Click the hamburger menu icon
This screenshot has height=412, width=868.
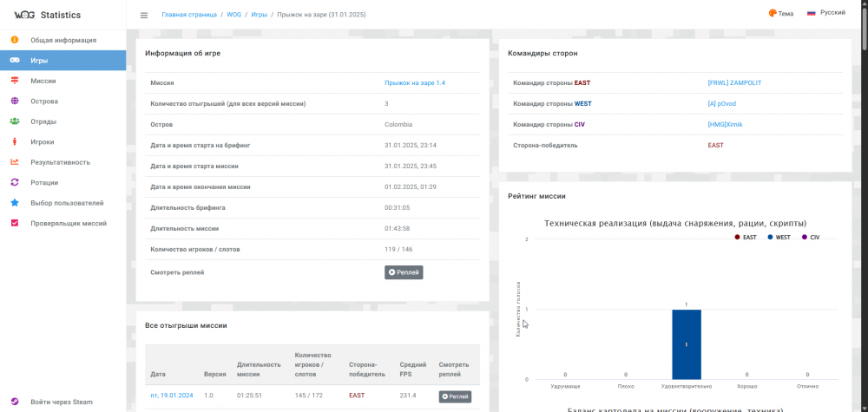(144, 15)
